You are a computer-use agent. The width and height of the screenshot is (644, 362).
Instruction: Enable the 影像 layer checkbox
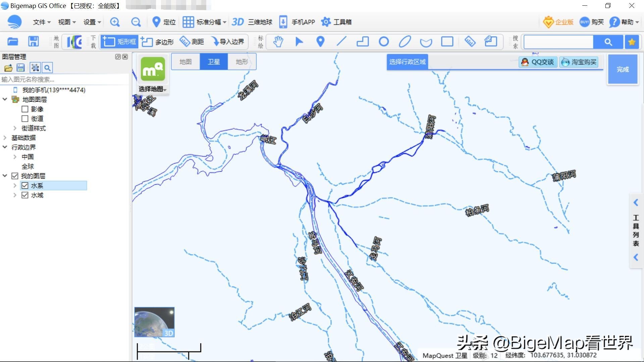(25, 109)
